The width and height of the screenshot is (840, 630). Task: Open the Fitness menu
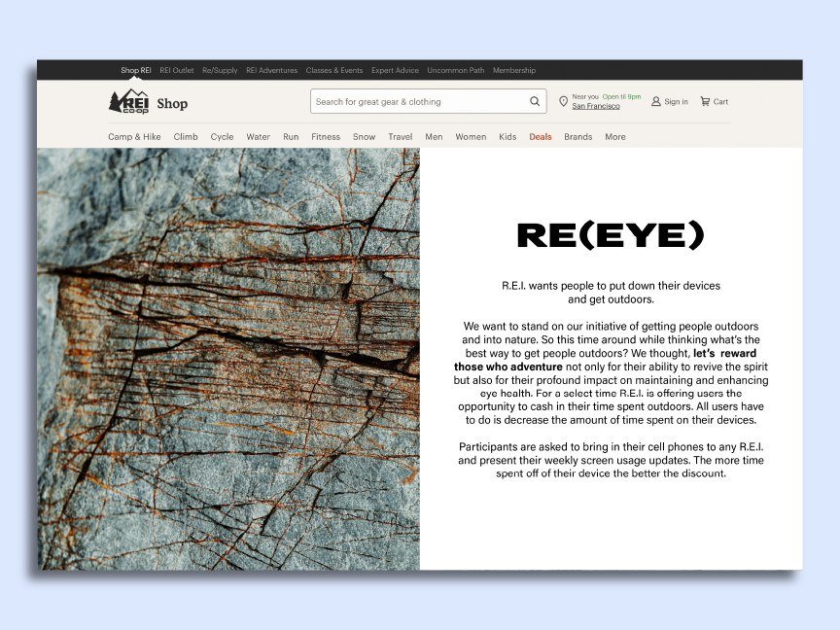[326, 137]
